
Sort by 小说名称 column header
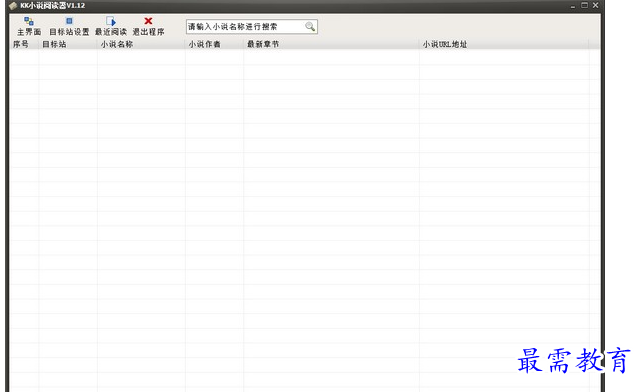click(x=141, y=44)
